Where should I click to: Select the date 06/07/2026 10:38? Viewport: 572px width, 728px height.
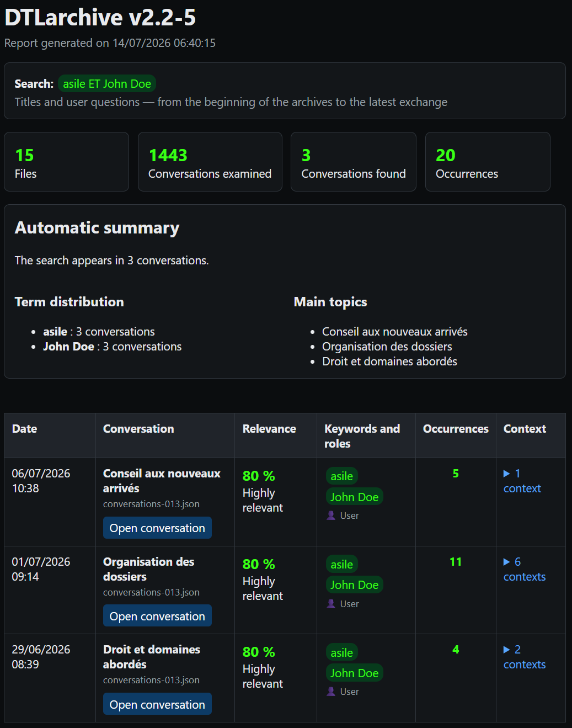tap(41, 481)
